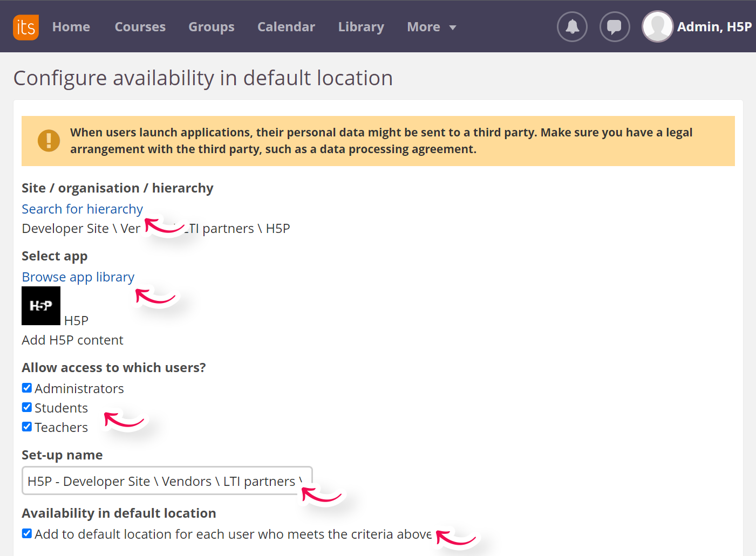Click the H5P app icon
This screenshot has width=756, height=556.
pos(40,305)
